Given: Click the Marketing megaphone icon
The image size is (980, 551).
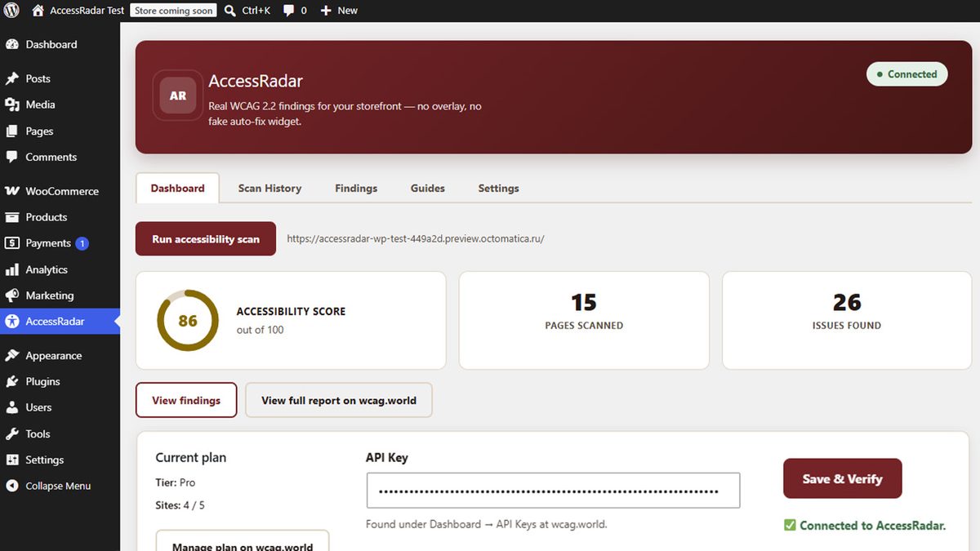Looking at the screenshot, I should [11, 295].
